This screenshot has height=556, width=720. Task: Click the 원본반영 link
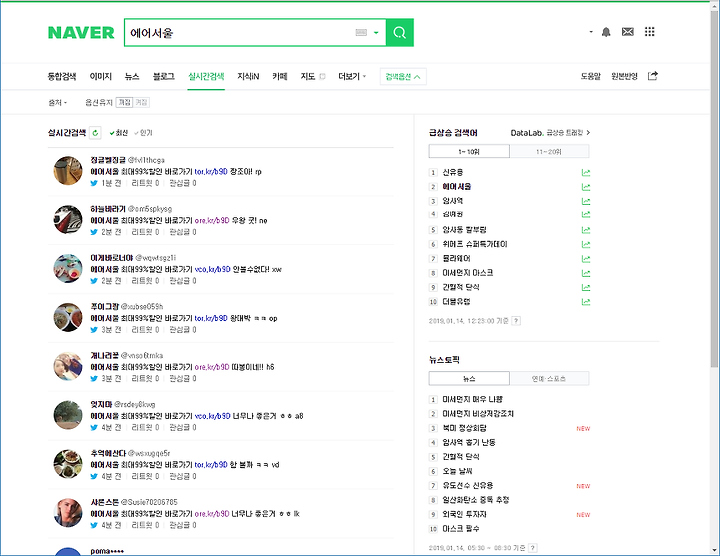pyautogui.click(x=624, y=76)
